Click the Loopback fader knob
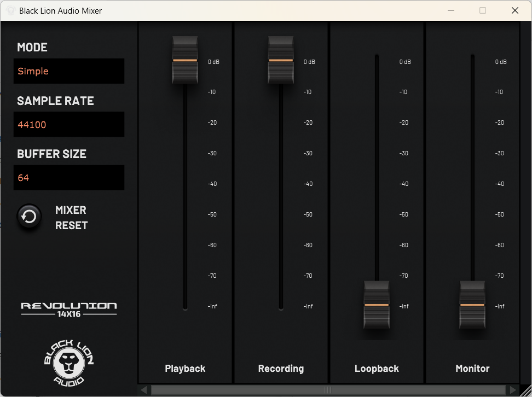Viewport: 532px width, 397px height. click(377, 305)
